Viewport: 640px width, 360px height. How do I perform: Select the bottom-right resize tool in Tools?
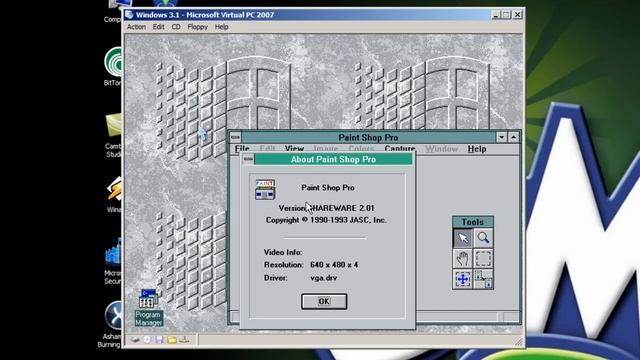483,279
